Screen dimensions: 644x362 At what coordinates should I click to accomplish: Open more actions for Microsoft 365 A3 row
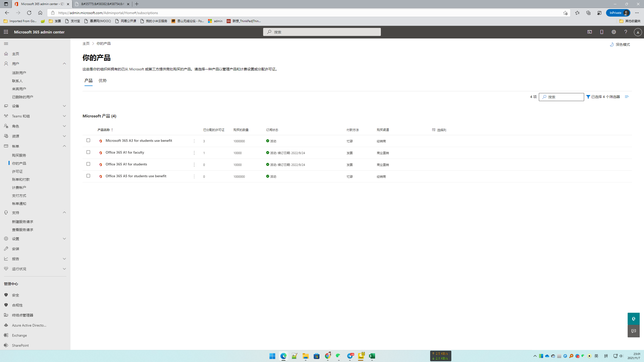point(194,141)
